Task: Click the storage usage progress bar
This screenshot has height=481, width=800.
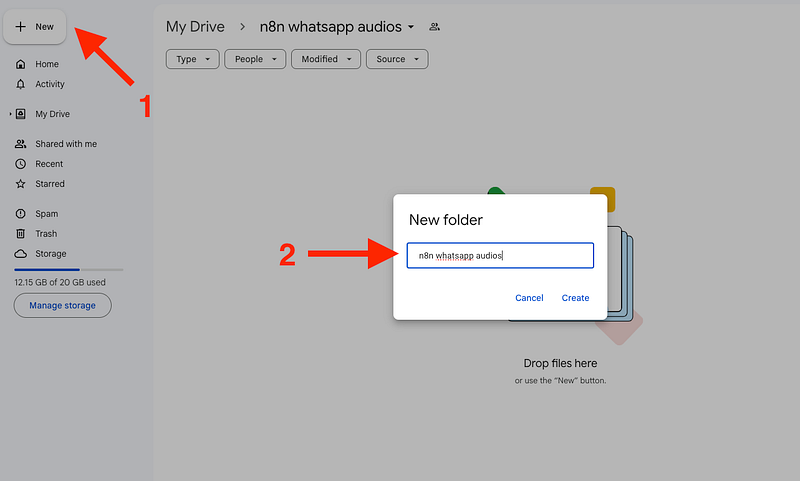Action: coord(68,270)
